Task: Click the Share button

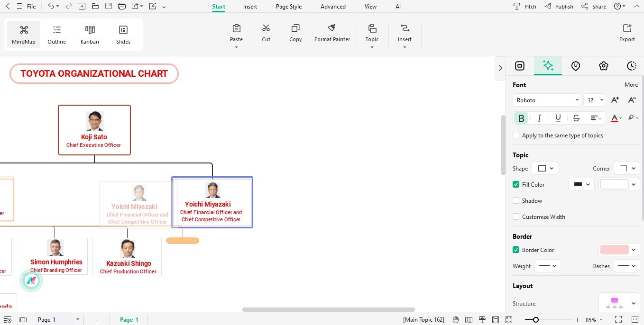Action: pos(594,6)
